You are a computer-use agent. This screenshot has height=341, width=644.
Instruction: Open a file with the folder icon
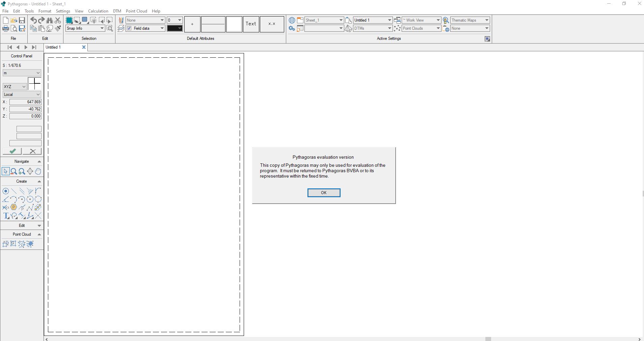pos(14,21)
